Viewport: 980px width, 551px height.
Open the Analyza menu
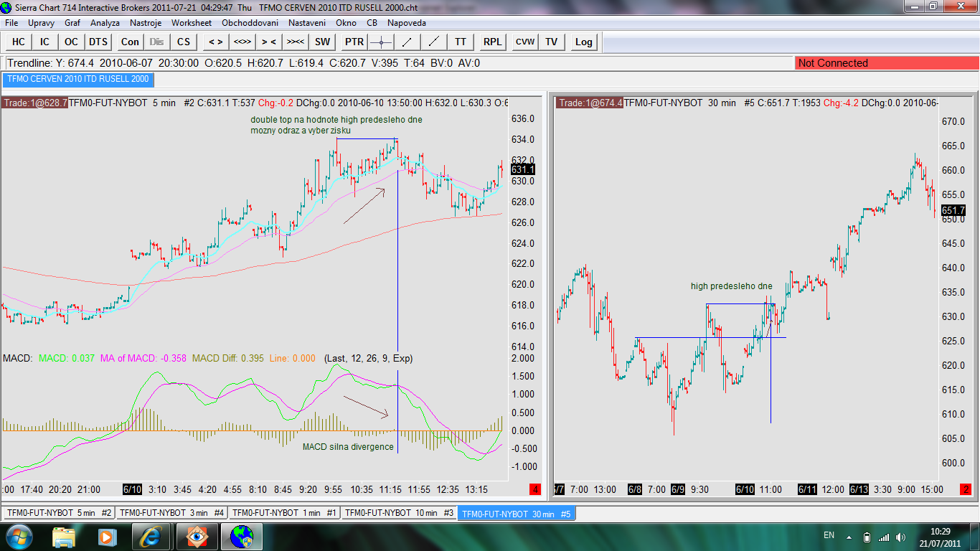pos(105,23)
